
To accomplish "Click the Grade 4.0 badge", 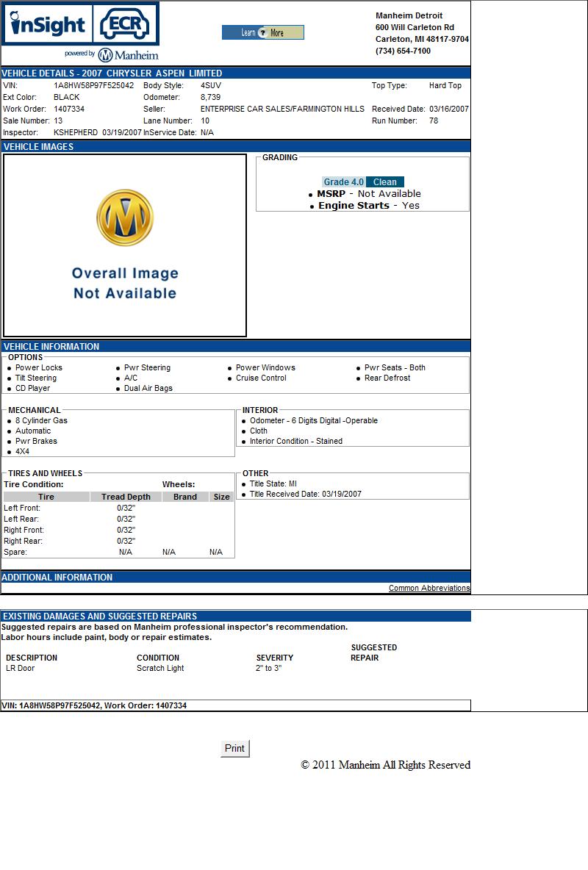I will tap(344, 182).
